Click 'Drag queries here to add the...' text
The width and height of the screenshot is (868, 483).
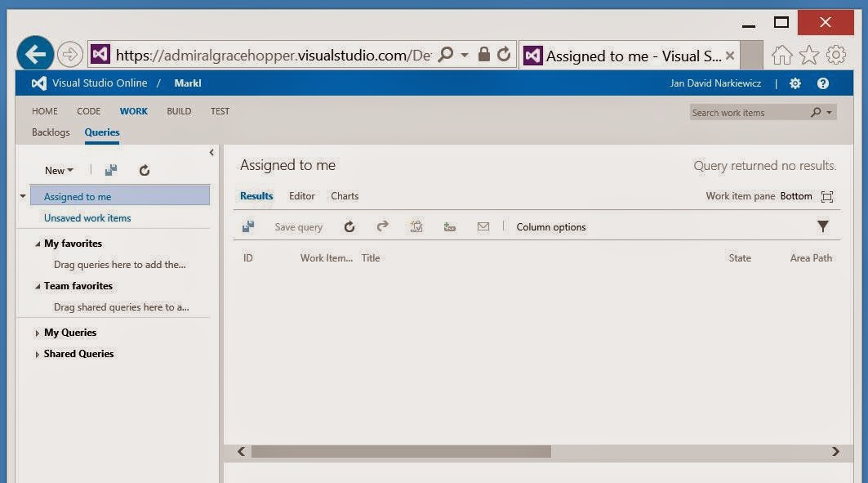point(119,265)
